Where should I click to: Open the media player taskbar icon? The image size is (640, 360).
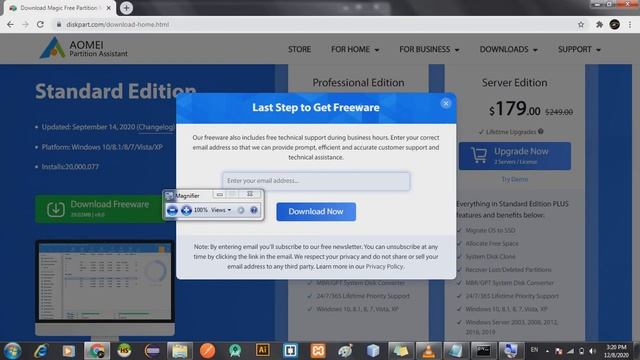(69, 351)
